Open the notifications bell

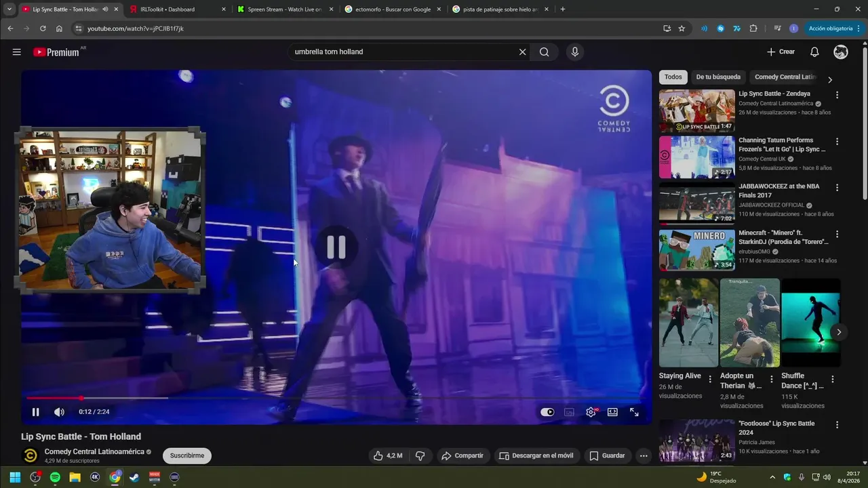tap(814, 52)
